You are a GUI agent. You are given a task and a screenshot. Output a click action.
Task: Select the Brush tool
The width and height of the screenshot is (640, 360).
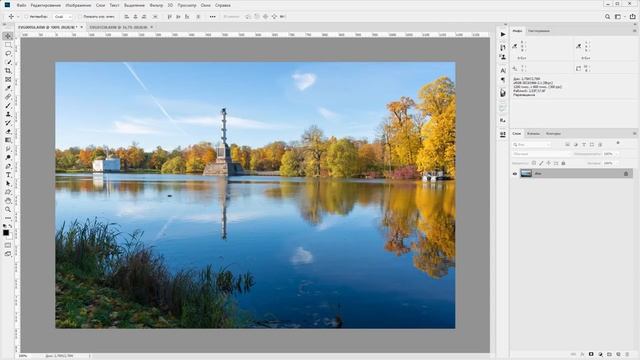8,105
